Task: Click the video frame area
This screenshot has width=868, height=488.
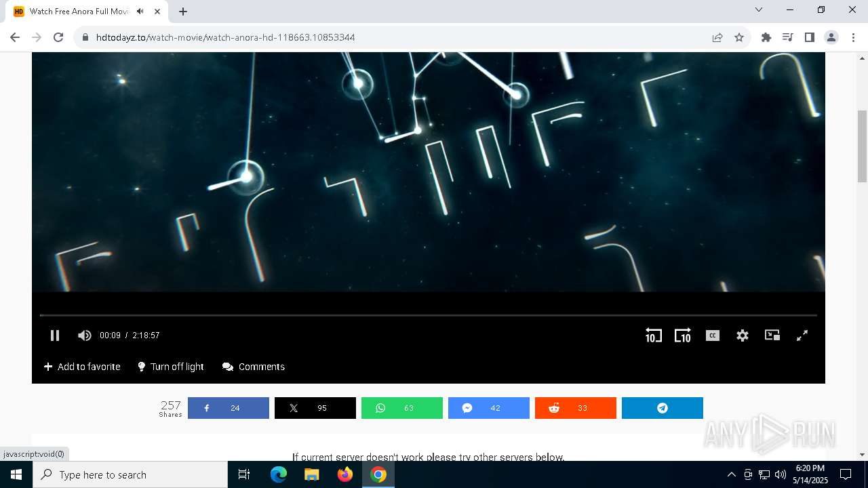Action: (429, 172)
